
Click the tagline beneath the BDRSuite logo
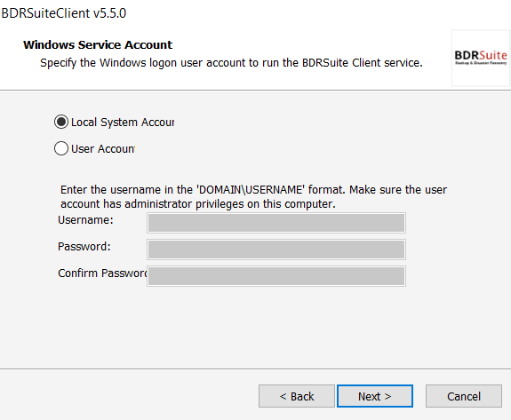click(x=481, y=63)
